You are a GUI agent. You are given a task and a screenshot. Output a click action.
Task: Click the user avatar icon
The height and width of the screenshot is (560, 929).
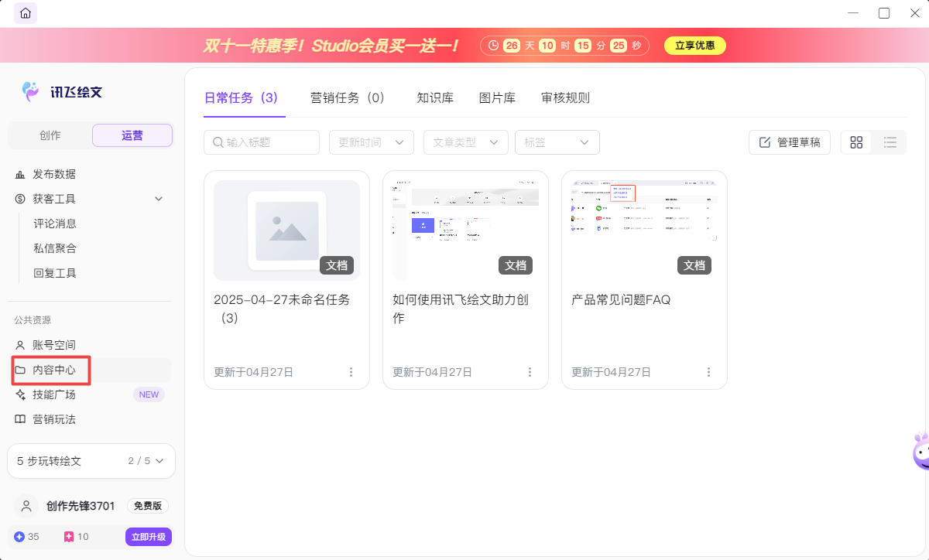(x=26, y=506)
